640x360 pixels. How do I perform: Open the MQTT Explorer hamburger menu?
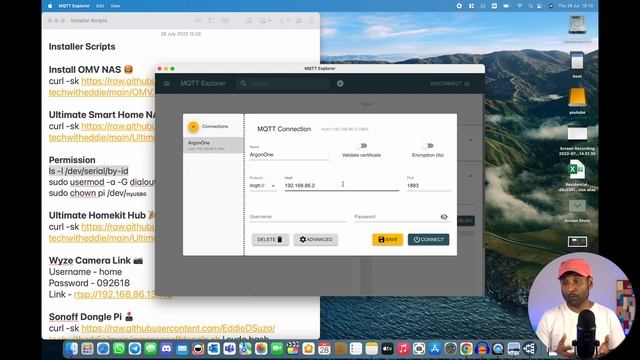(167, 83)
